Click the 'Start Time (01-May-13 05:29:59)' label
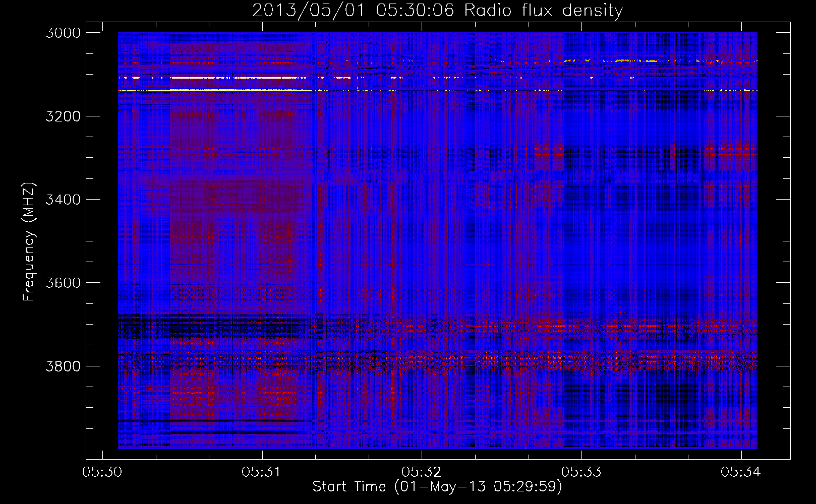Image resolution: width=816 pixels, height=504 pixels. point(437,487)
